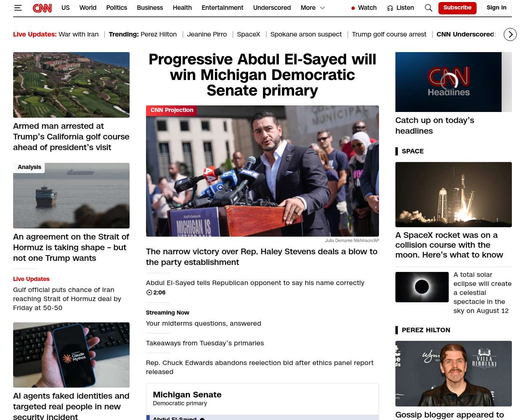
Task: Open the hamburger menu icon
Action: pos(18,8)
